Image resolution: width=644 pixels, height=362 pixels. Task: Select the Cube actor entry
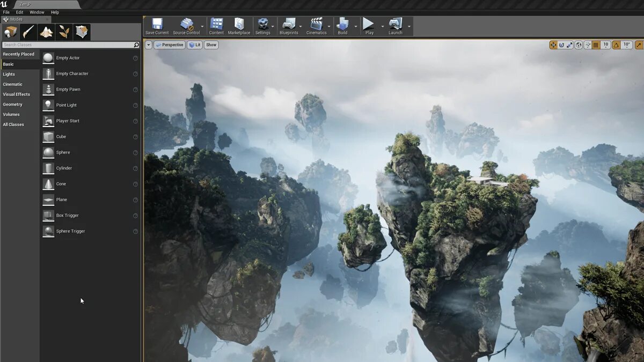(x=90, y=137)
